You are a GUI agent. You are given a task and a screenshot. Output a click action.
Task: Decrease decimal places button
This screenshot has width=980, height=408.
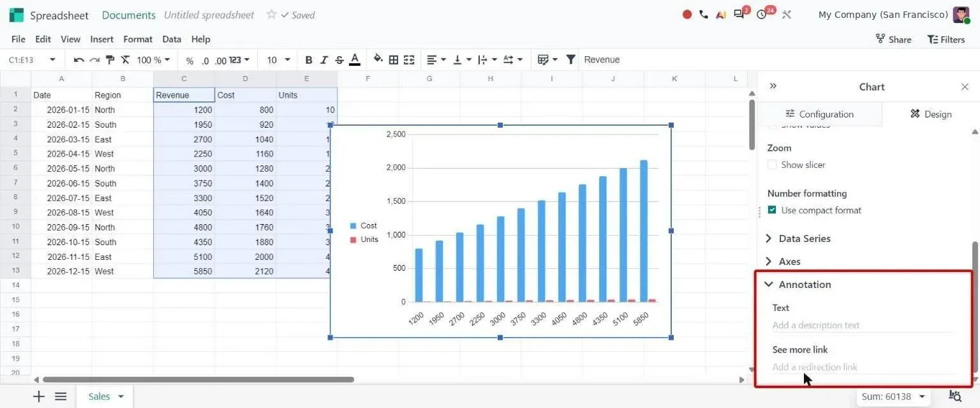[x=205, y=61]
